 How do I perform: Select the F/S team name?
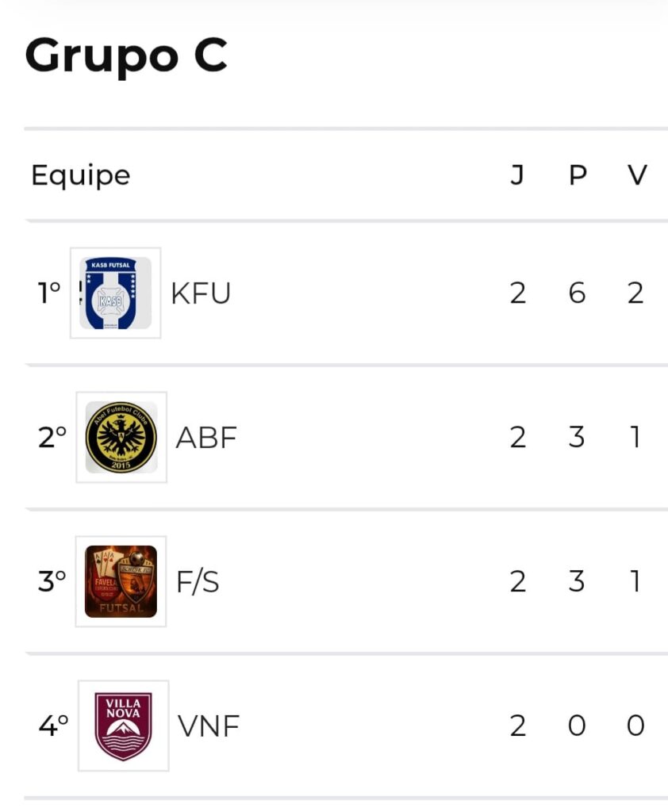198,581
